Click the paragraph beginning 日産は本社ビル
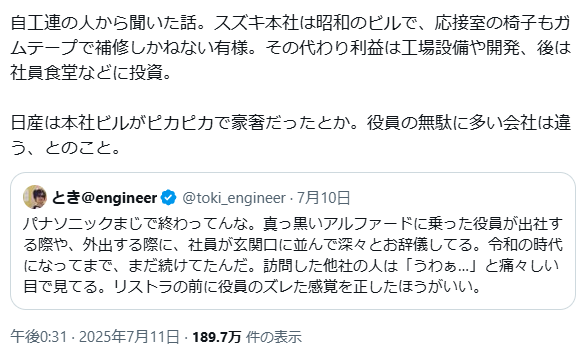 [x=291, y=135]
